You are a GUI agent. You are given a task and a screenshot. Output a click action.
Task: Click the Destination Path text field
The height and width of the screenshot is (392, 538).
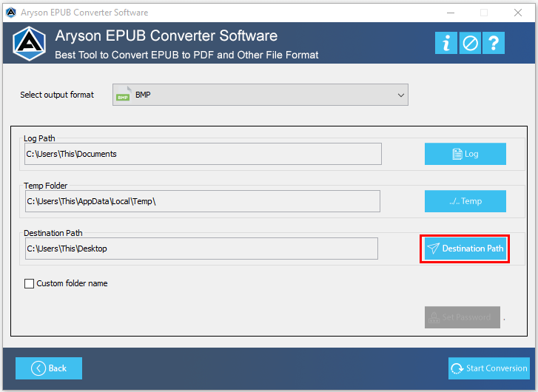click(201, 249)
